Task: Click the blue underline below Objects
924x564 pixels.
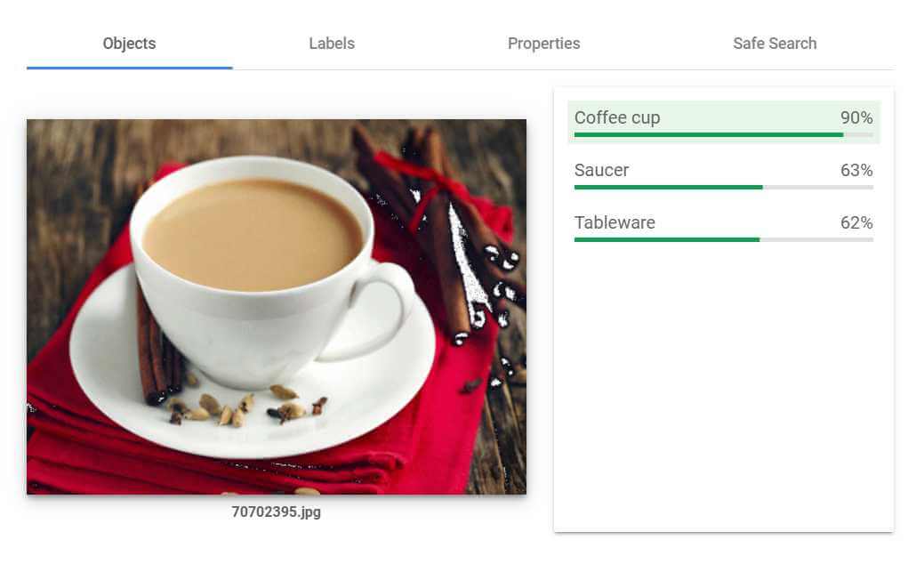Action: click(129, 68)
